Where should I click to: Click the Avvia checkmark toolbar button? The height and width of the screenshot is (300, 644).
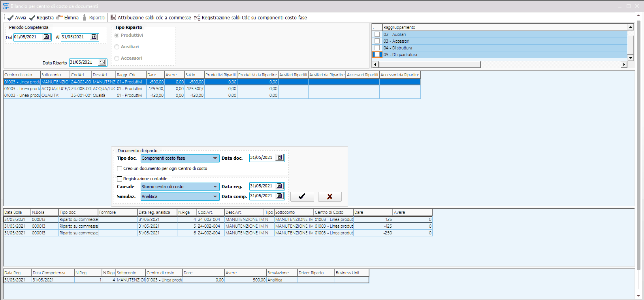[x=17, y=17]
